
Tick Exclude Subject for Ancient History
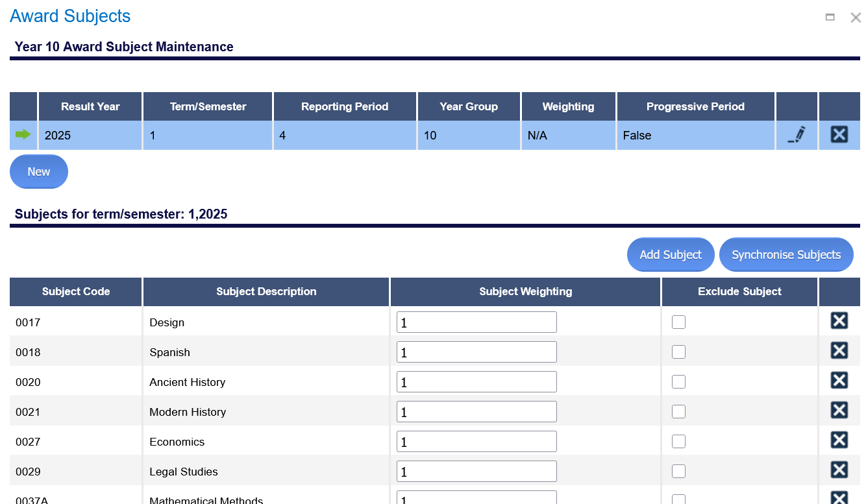(x=678, y=382)
